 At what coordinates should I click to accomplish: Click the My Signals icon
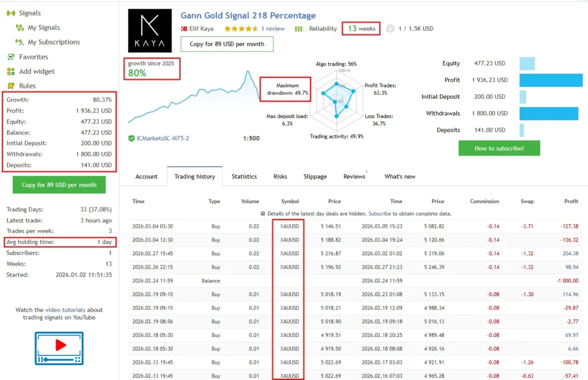pos(20,28)
